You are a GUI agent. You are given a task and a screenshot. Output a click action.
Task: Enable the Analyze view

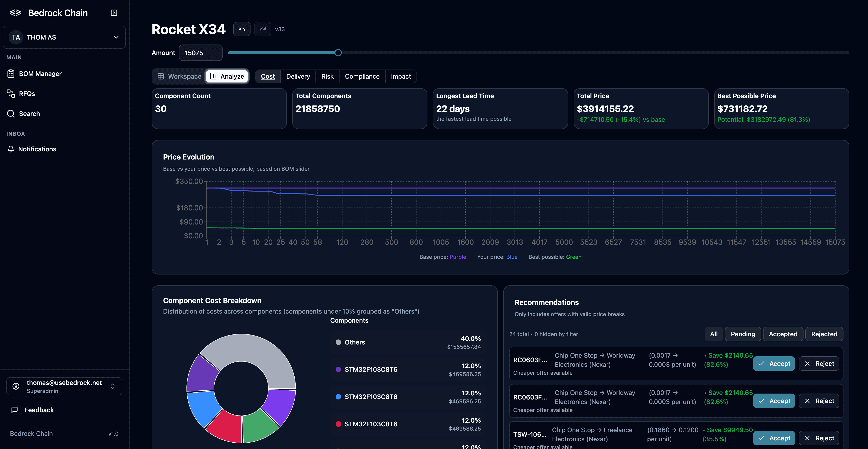click(227, 76)
